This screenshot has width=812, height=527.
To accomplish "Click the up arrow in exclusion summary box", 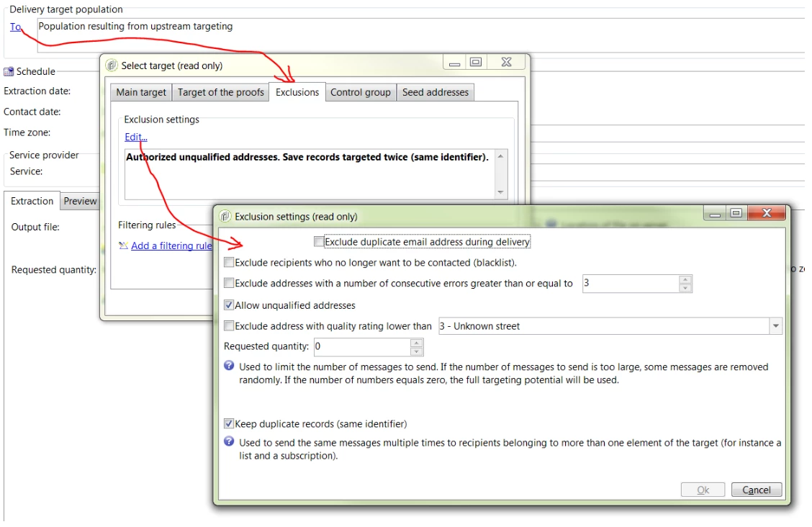I will (501, 156).
